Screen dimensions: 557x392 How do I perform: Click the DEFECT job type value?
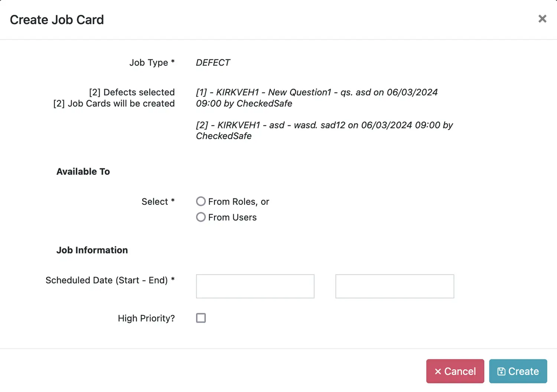(213, 63)
